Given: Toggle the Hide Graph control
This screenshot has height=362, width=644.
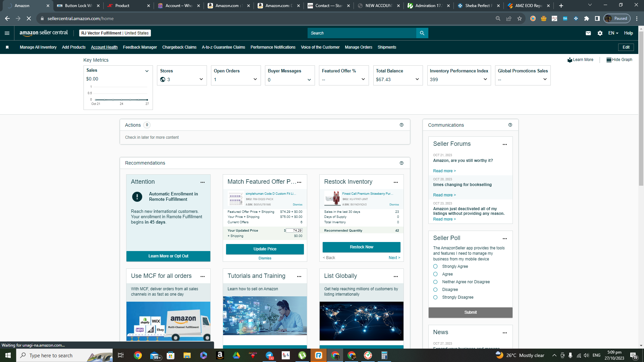Looking at the screenshot, I should tap(619, 60).
